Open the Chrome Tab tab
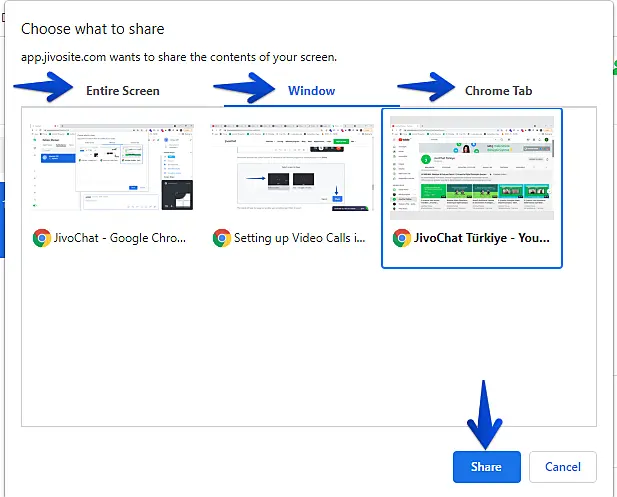The image size is (617, 497). (x=498, y=91)
